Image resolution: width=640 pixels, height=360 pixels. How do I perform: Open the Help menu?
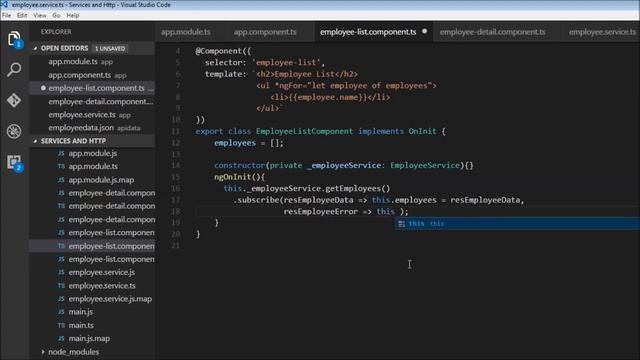click(73, 16)
